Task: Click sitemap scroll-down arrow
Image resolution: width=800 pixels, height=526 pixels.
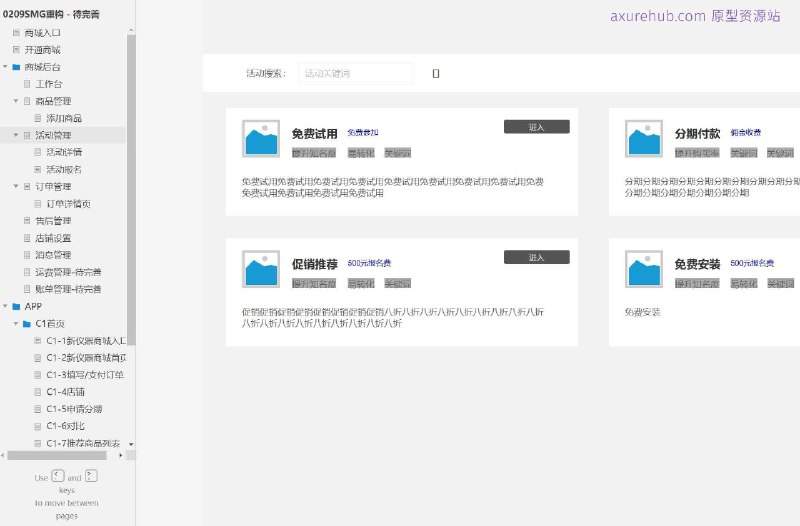Action: 131,444
